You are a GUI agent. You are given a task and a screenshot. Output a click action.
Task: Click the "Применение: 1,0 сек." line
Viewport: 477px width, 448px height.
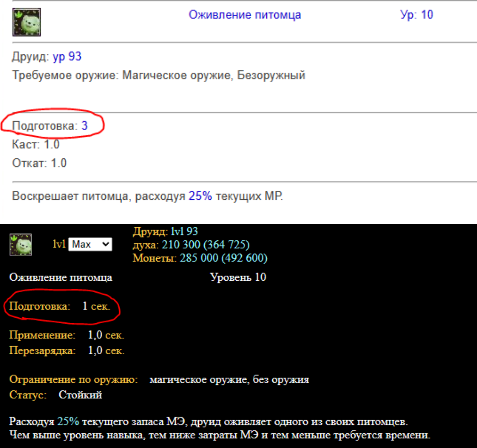66,335
